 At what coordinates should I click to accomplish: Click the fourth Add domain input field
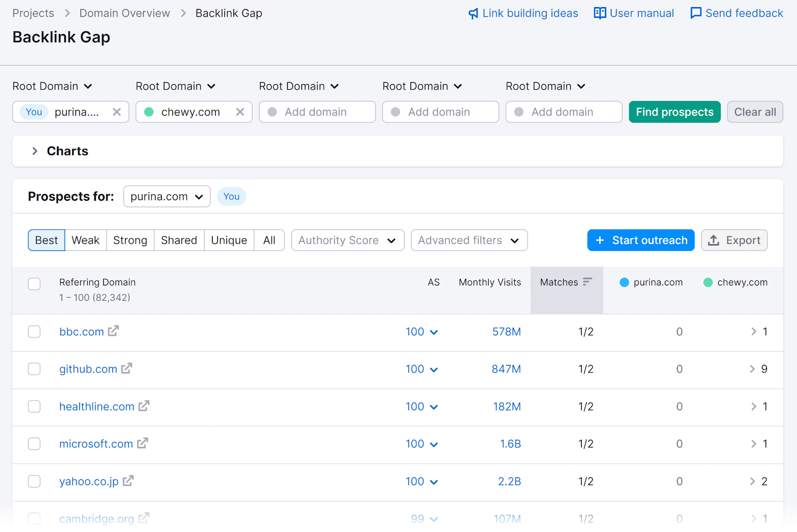click(441, 112)
